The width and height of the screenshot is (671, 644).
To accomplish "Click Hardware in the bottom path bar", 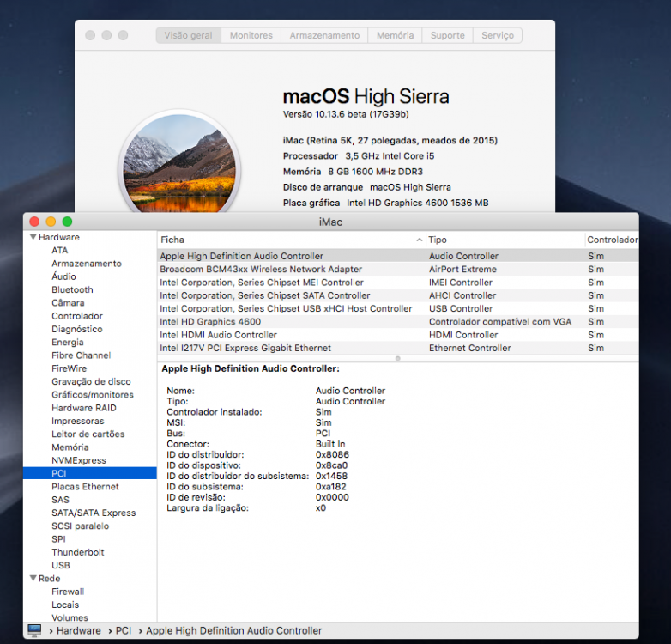I will pos(79,631).
